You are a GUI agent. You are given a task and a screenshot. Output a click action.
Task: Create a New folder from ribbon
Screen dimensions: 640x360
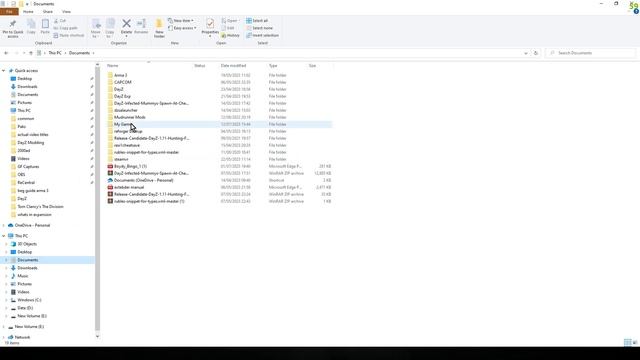click(159, 28)
